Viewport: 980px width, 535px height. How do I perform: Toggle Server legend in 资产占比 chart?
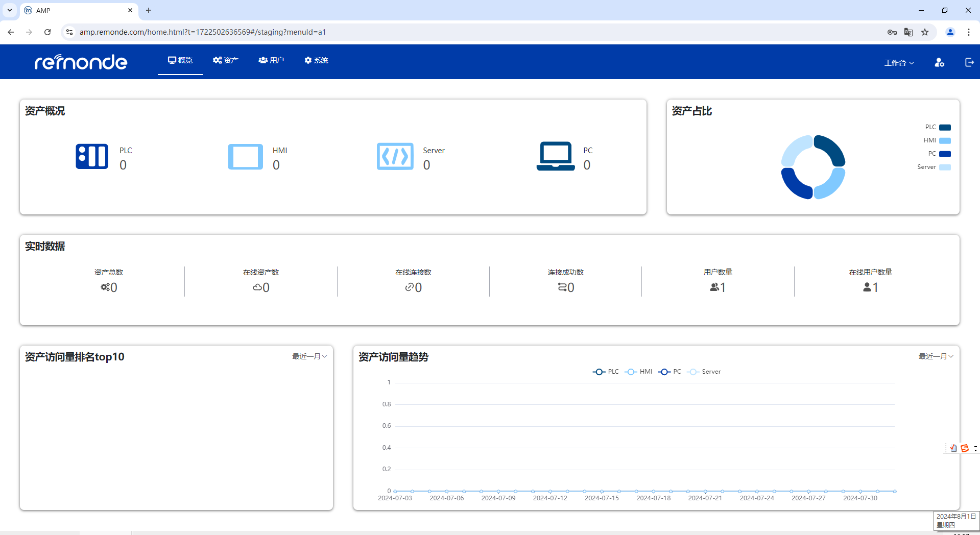[x=934, y=167]
